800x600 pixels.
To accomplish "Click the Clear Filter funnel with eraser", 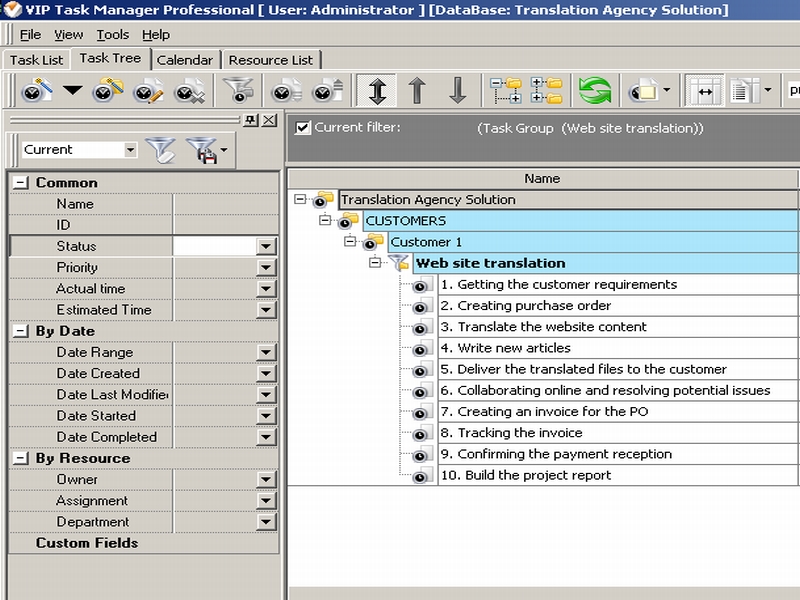I will click(x=161, y=150).
